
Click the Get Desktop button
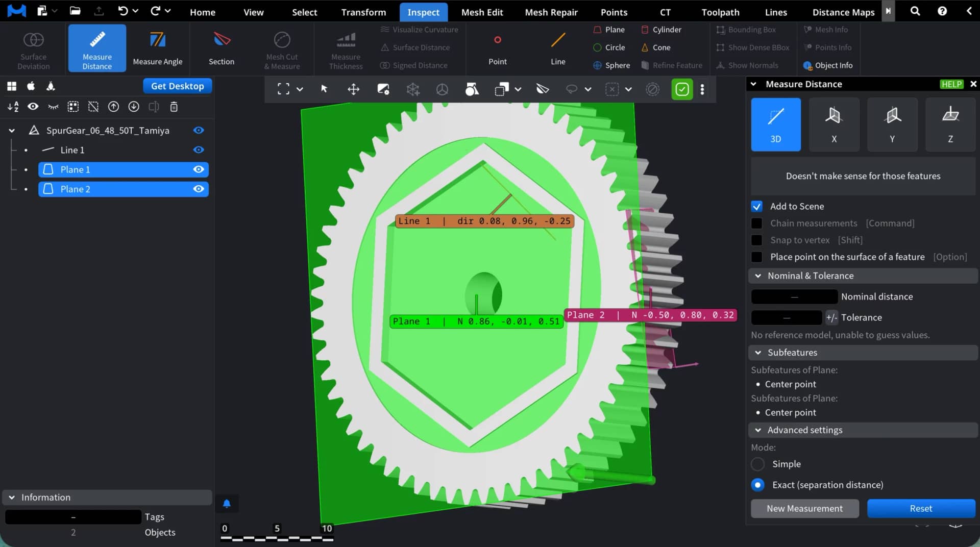(x=178, y=86)
